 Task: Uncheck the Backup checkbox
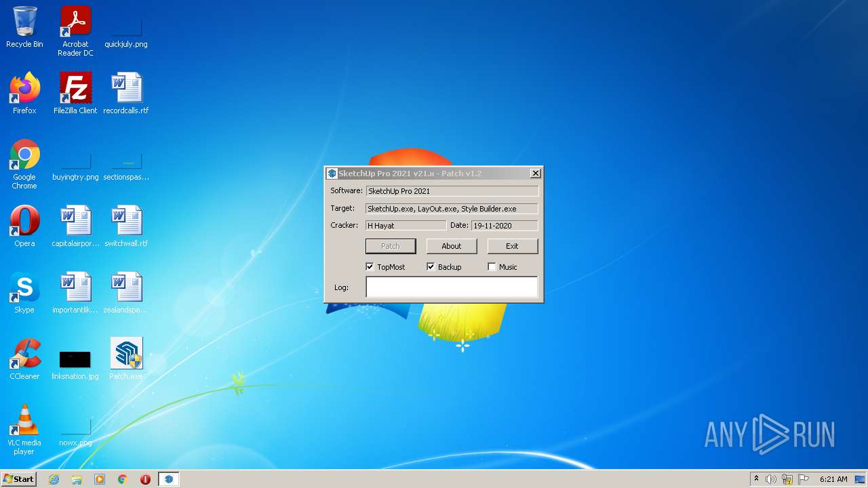tap(431, 267)
